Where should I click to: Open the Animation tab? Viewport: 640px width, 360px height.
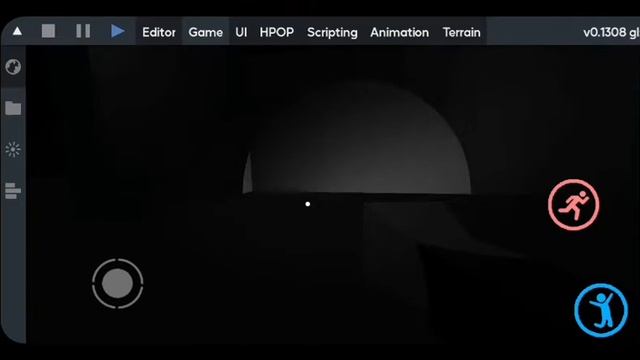point(400,32)
